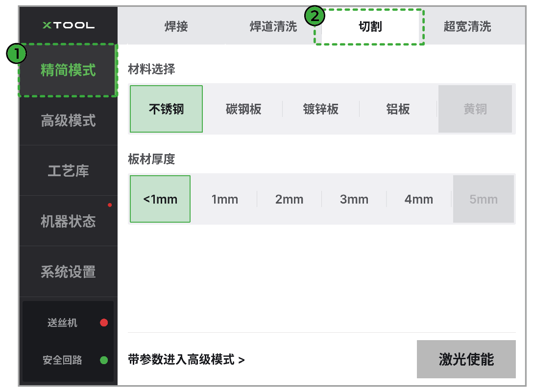Viewport: 533px width, 392px height.
Task: Select 5mm plate thickness
Action: click(484, 199)
